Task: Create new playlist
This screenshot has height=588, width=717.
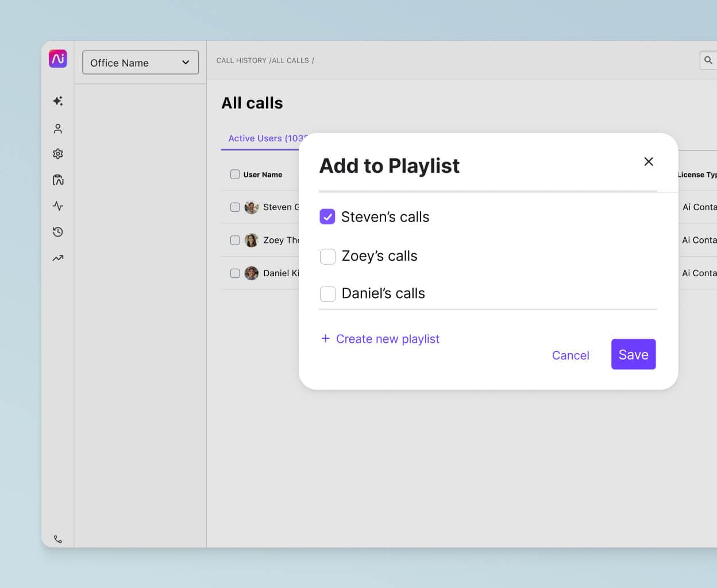Action: coord(380,339)
